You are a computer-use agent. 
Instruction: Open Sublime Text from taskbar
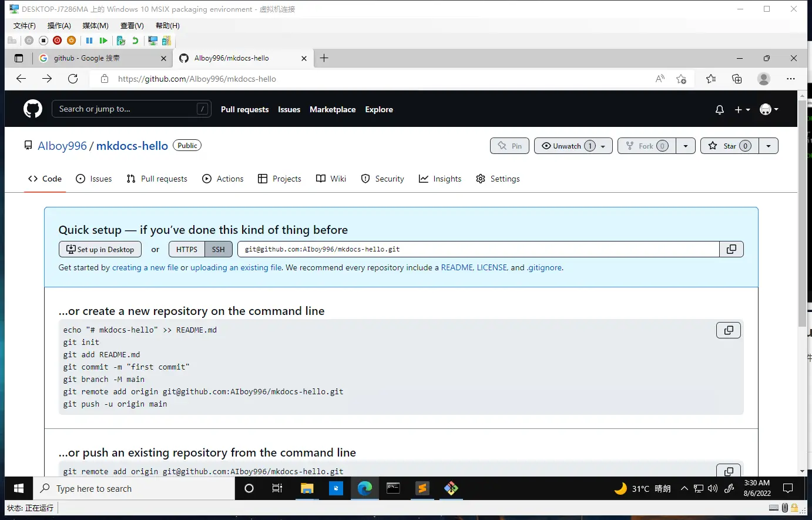click(x=422, y=488)
